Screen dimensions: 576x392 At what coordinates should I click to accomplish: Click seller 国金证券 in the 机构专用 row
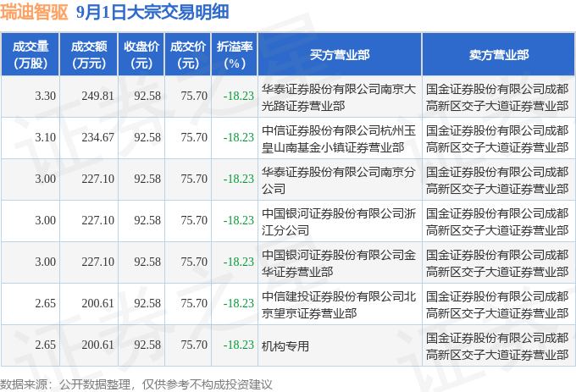497,346
